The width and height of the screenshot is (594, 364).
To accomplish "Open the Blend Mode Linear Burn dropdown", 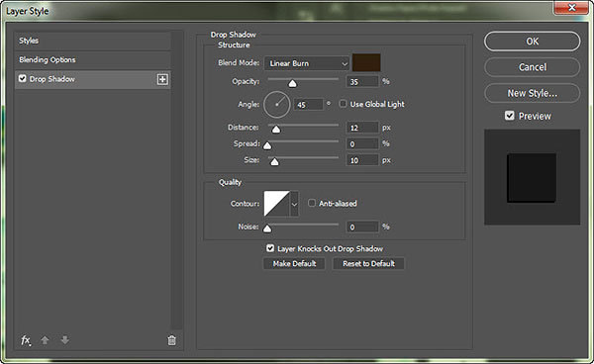I will click(x=307, y=63).
